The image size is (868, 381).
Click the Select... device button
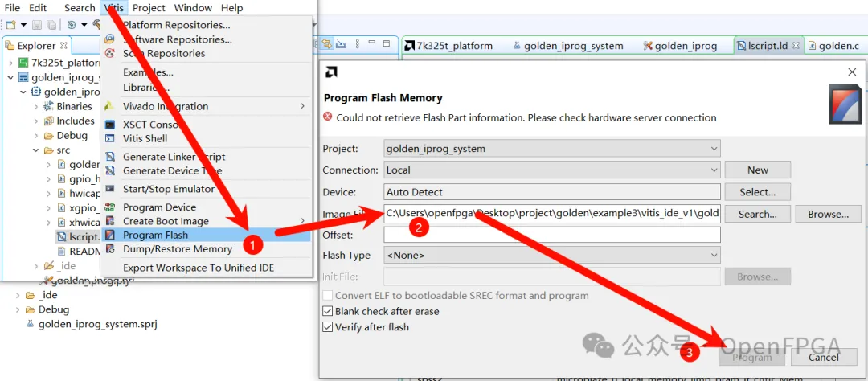(x=758, y=192)
